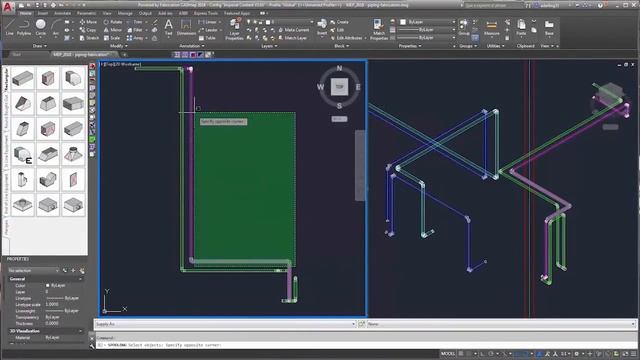Click the Measure utility

(x=491, y=28)
